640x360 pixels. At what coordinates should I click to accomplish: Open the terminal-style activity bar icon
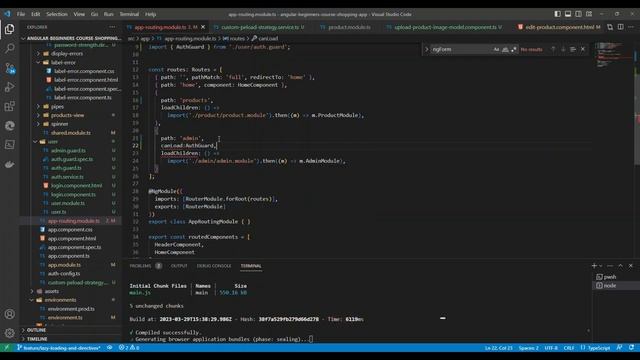9,144
